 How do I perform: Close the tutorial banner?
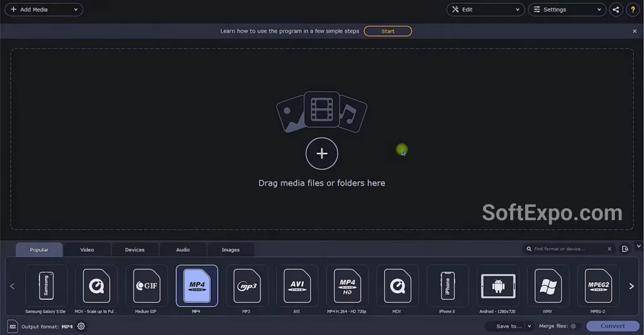click(635, 31)
